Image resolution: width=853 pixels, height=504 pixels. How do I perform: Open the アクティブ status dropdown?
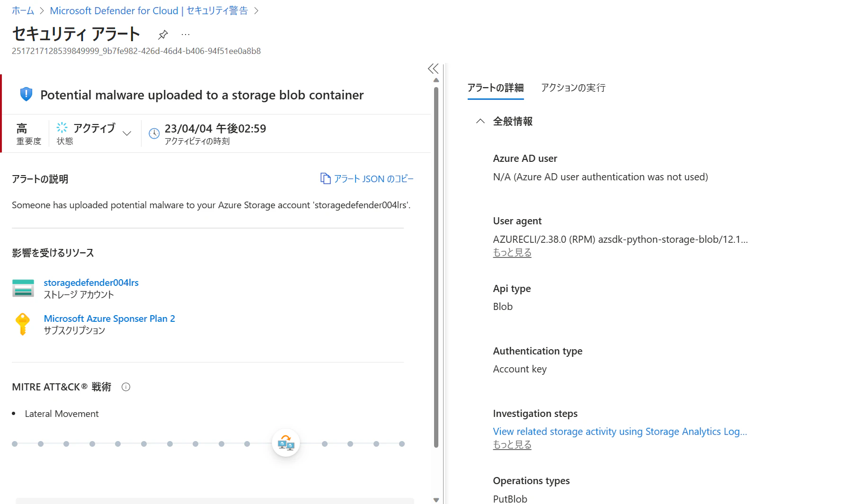click(126, 133)
